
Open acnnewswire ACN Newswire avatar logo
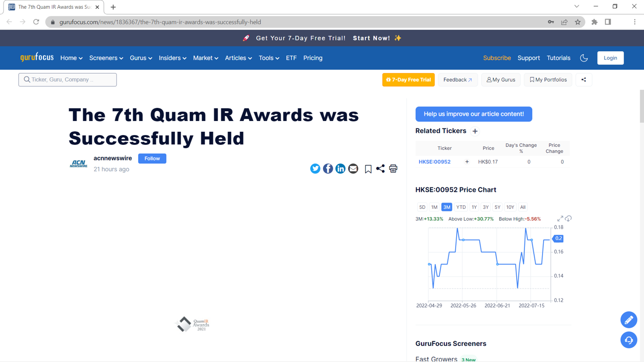79,164
